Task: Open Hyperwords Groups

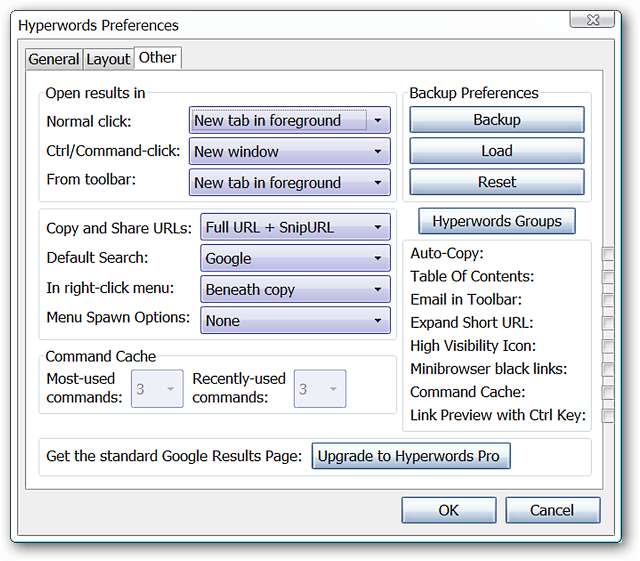Action: pos(497,221)
